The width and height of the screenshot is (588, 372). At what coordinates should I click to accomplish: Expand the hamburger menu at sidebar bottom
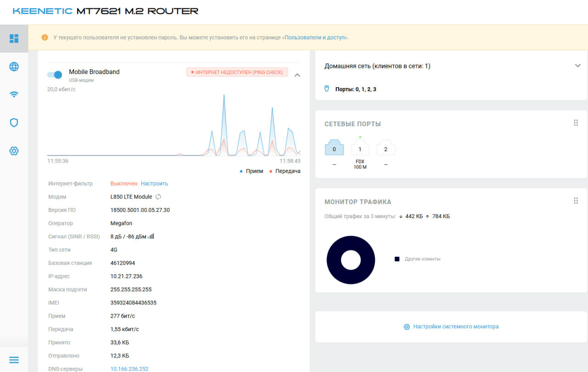(x=14, y=360)
